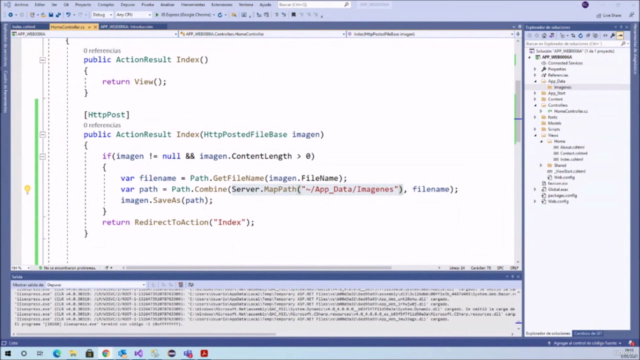Click the Solution Explorer home icon
Viewport: 640px width, 360px height.
point(544,36)
